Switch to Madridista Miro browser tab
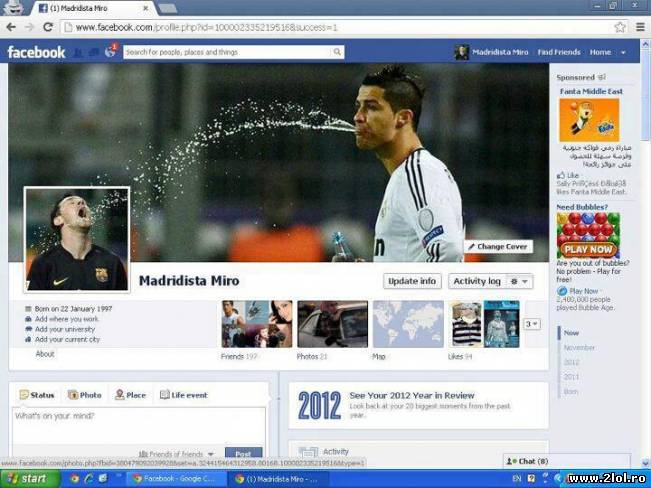The width and height of the screenshot is (651, 488). click(93, 8)
